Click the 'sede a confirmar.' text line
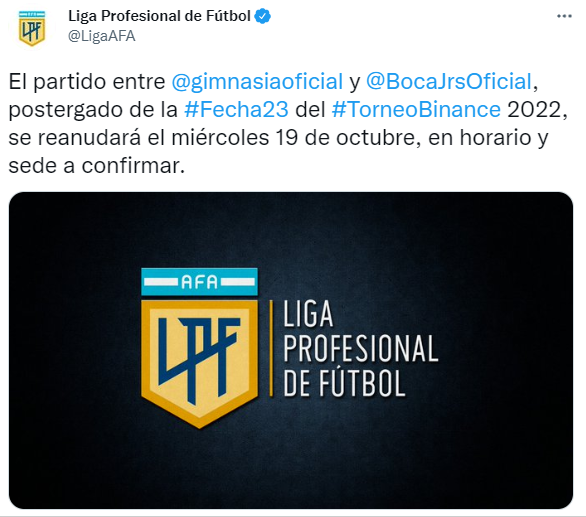586x517 pixels. coord(97,166)
